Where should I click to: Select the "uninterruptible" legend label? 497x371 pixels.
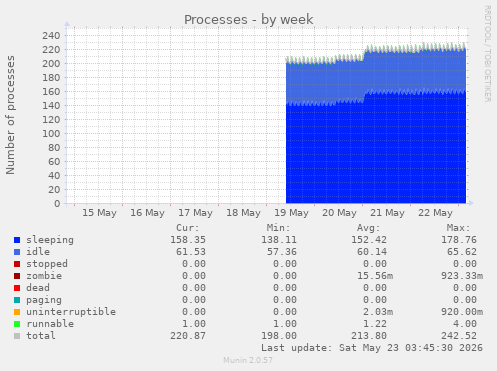point(71,312)
